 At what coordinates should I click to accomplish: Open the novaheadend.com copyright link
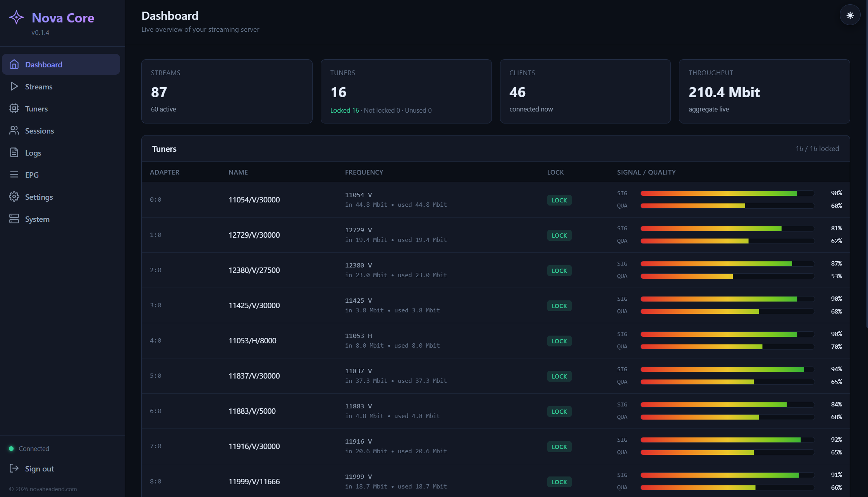coord(43,489)
